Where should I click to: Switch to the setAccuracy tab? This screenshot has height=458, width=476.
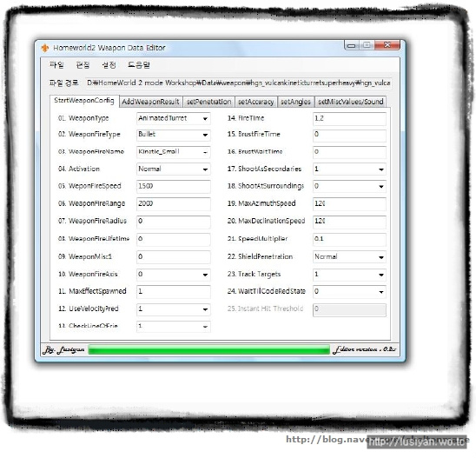(255, 102)
